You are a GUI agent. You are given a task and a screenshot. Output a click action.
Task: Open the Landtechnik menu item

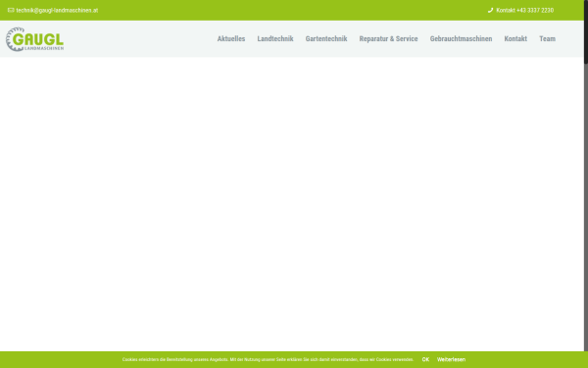tap(275, 38)
